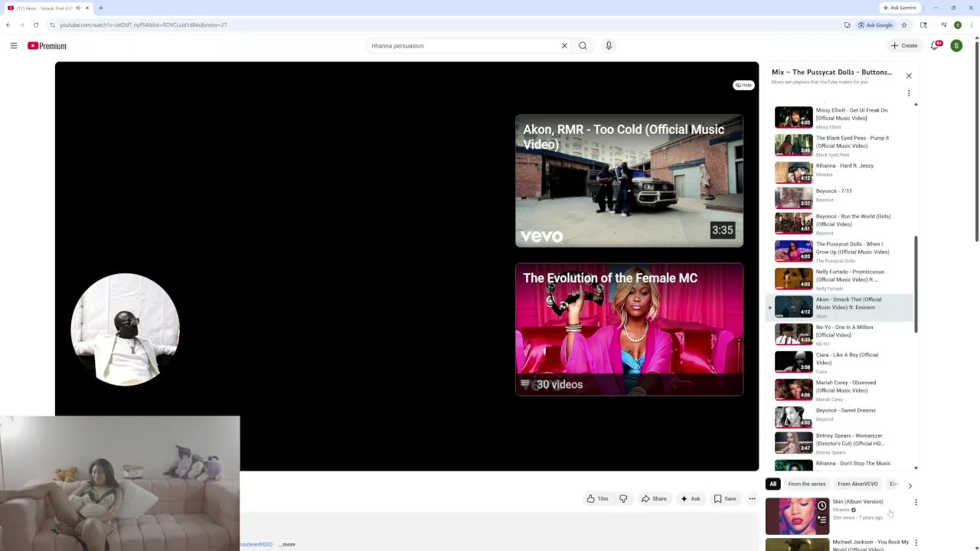The width and height of the screenshot is (980, 551).
Task: Click Ask Google in the address bar
Action: pyautogui.click(x=875, y=24)
